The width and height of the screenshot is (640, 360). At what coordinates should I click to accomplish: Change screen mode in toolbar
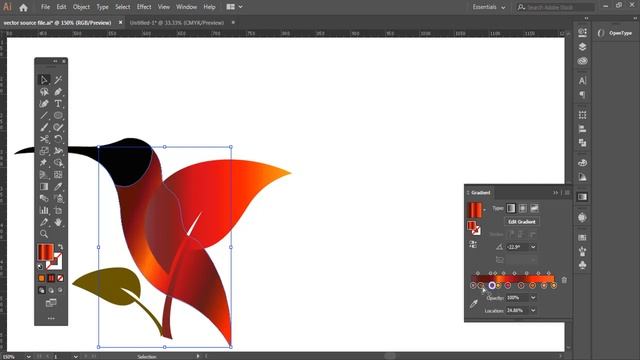(x=51, y=303)
